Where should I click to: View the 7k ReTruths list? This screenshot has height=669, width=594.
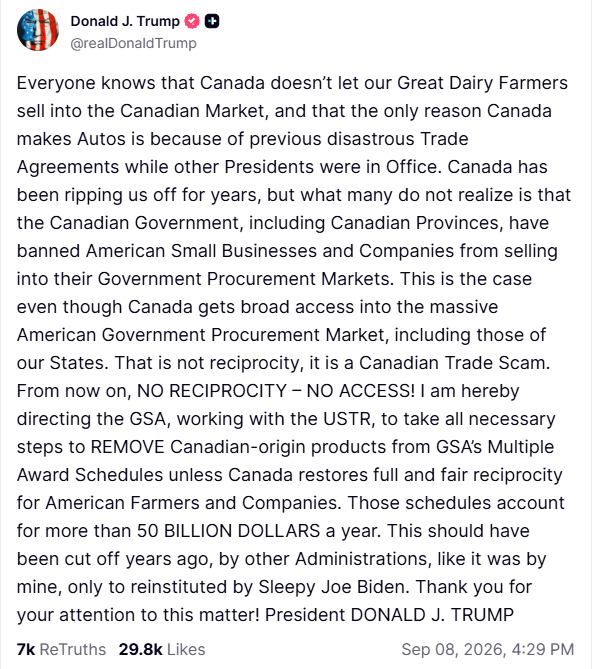pyautogui.click(x=61, y=649)
